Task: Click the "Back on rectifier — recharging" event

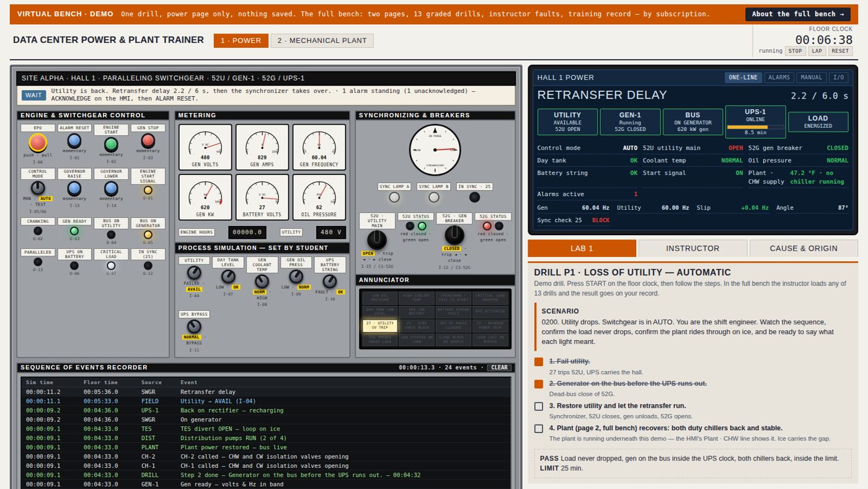Action: tap(265, 410)
